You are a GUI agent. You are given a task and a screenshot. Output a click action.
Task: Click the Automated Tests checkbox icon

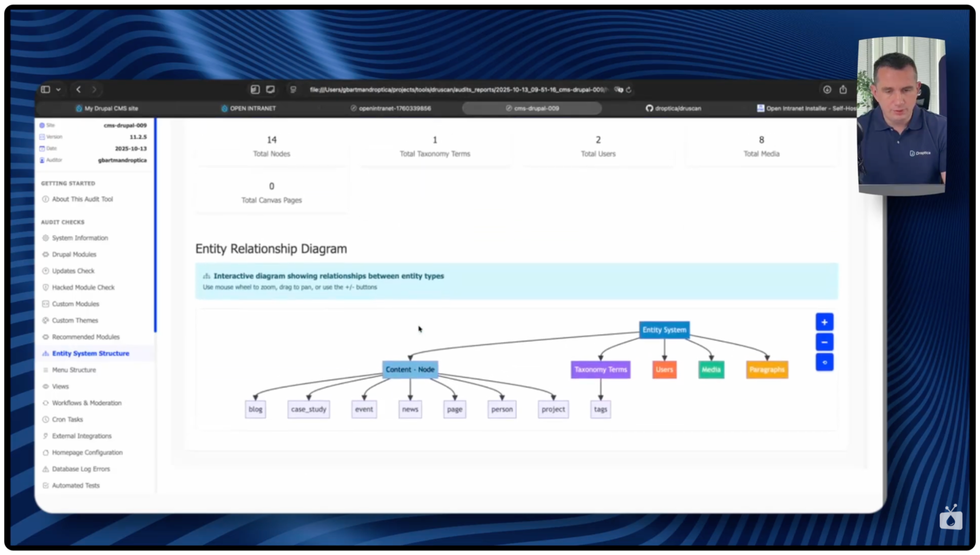point(46,485)
